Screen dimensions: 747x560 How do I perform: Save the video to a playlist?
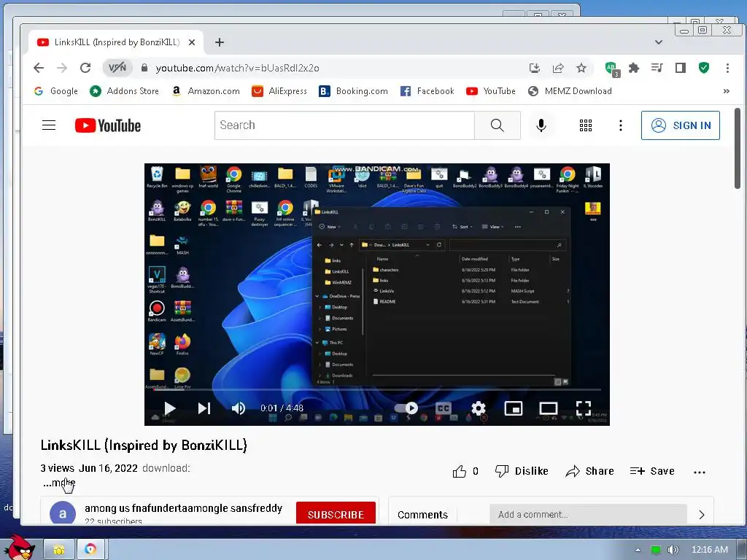tap(652, 472)
